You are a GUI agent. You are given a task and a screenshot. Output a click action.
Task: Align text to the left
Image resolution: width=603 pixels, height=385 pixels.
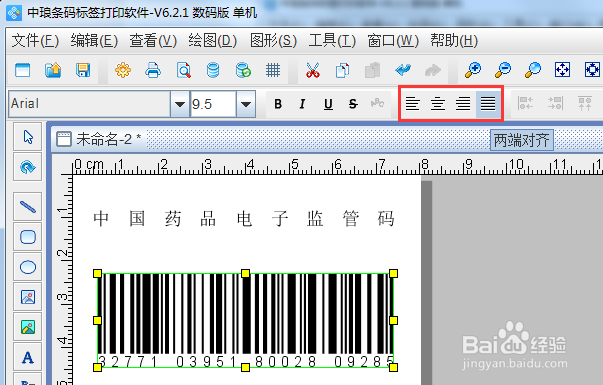tap(413, 103)
